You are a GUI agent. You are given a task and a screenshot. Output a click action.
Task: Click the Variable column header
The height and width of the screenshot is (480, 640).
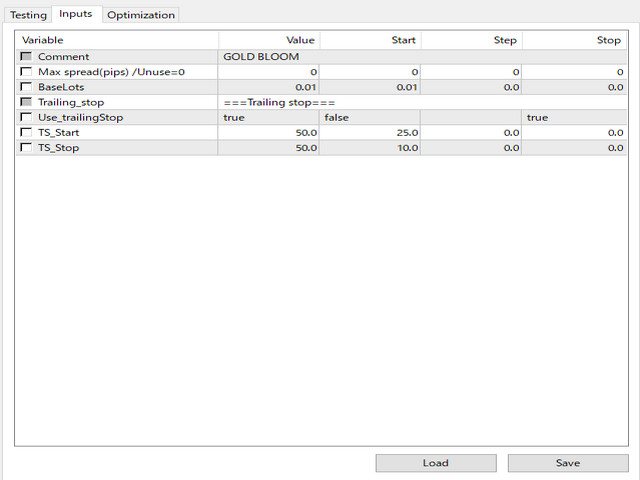[117, 40]
